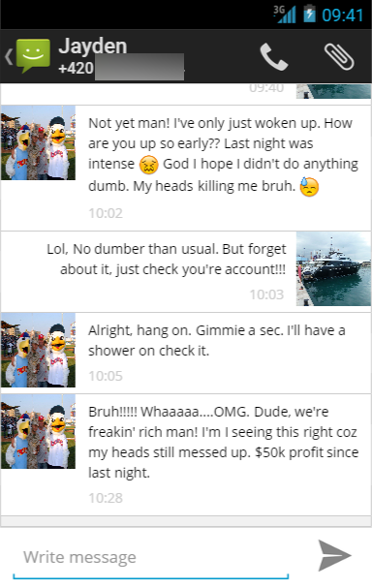
Task: Tap the 09:41 status bar clock
Action: (x=342, y=15)
